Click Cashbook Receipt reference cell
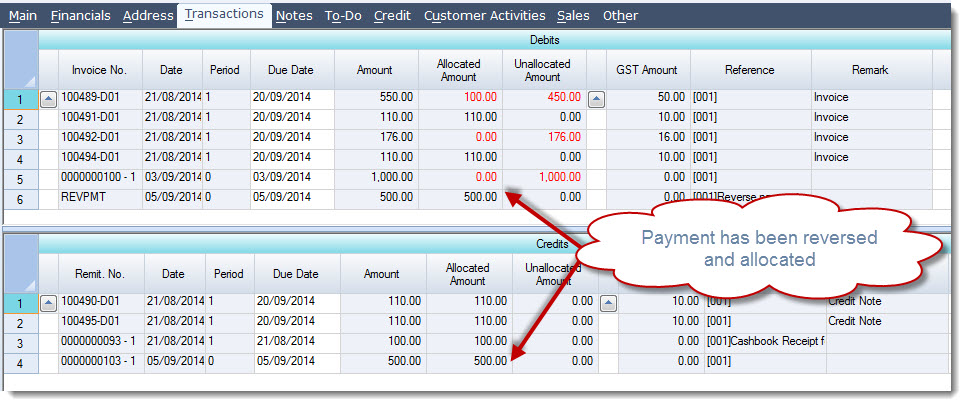Screen dimensions: 966x406 [x=765, y=341]
